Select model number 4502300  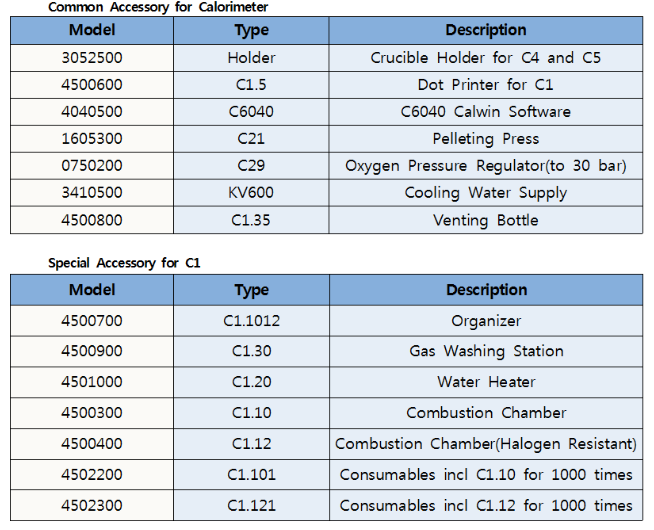pyautogui.click(x=92, y=505)
